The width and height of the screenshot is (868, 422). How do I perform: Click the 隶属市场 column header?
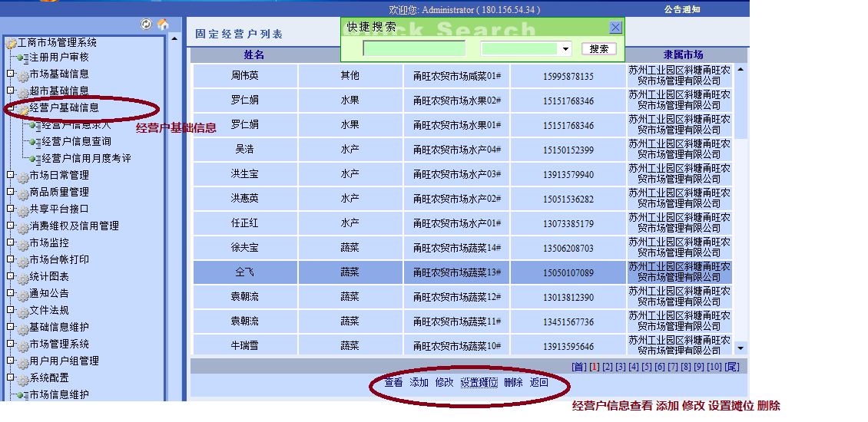pyautogui.click(x=683, y=54)
